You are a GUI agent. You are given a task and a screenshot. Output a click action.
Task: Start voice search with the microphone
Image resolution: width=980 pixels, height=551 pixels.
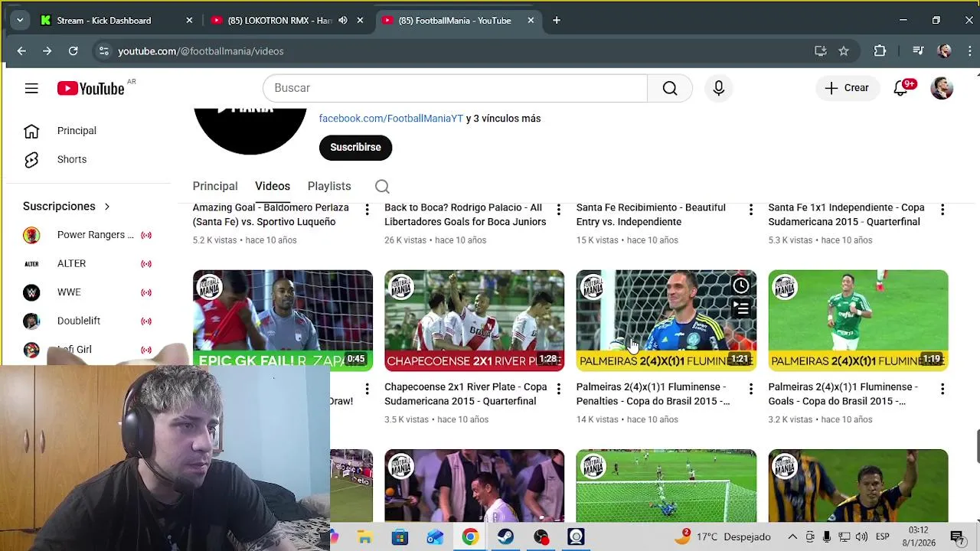pos(718,88)
